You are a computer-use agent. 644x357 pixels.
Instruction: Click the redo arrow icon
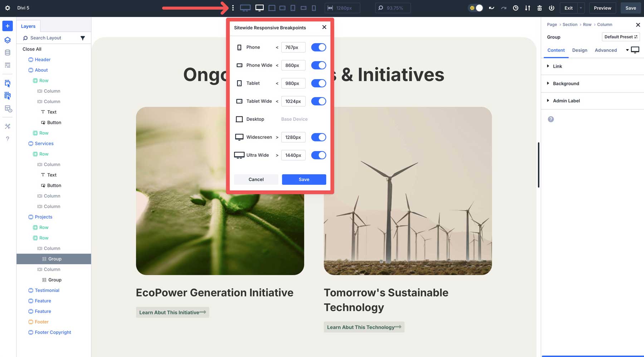pos(503,8)
